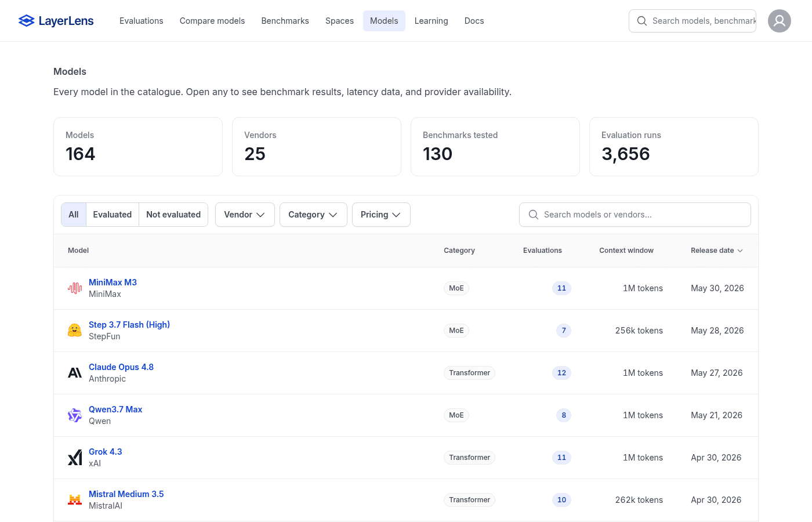
Task: Sort by the Release date column
Action: click(717, 251)
